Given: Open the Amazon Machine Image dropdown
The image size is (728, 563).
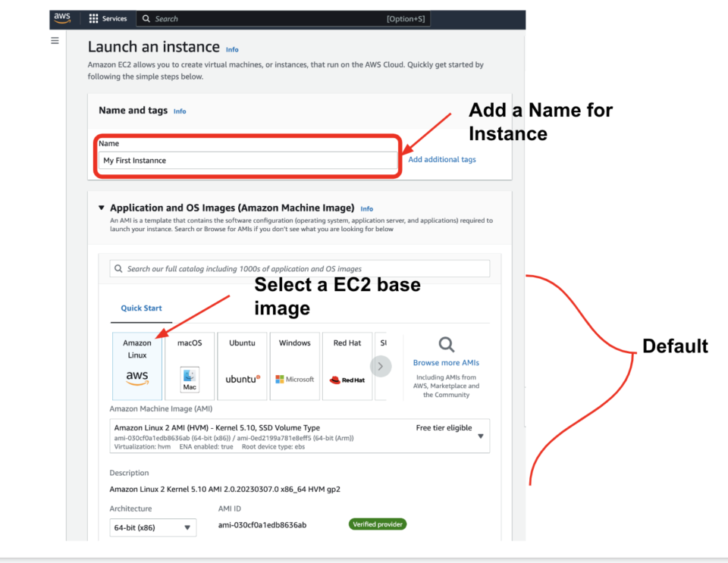Looking at the screenshot, I should (481, 436).
